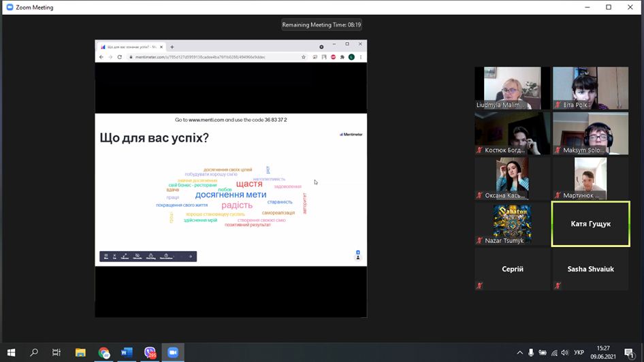Open the Chrome extensions puzzle icon

pyautogui.click(x=342, y=57)
